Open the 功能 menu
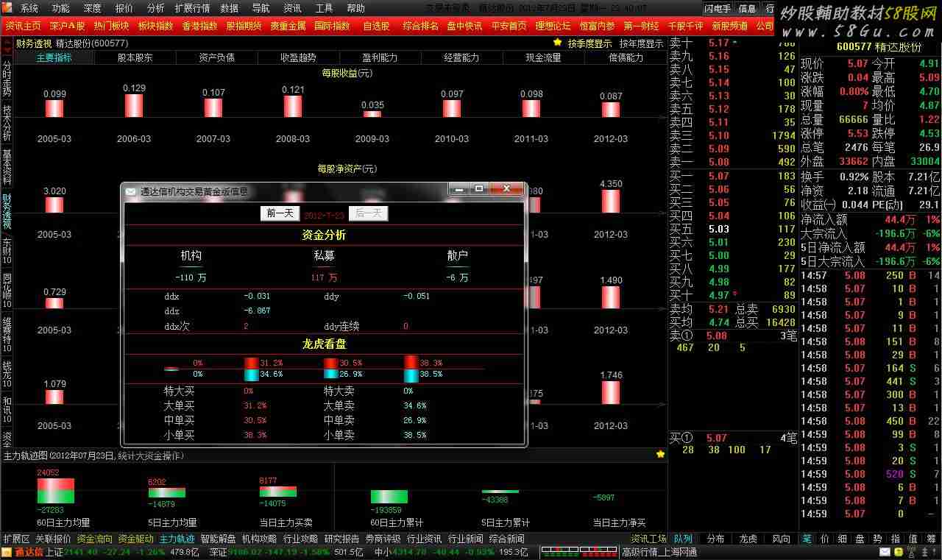942x560 pixels. (x=60, y=8)
